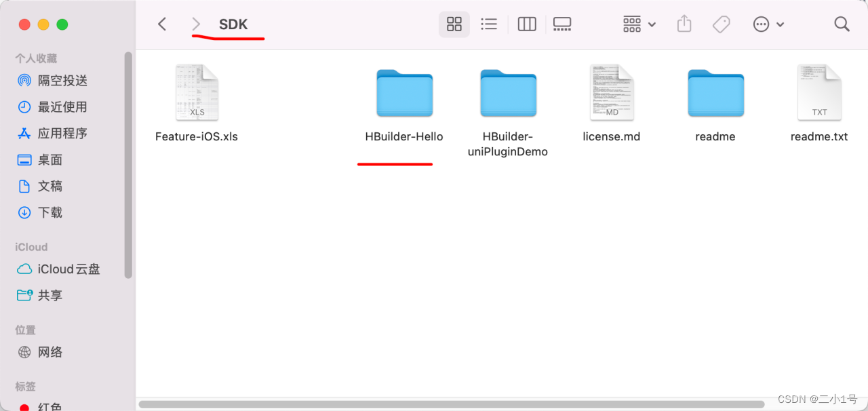The height and width of the screenshot is (411, 868).
Task: Open iCloud云盘 in the sidebar
Action: coord(68,269)
